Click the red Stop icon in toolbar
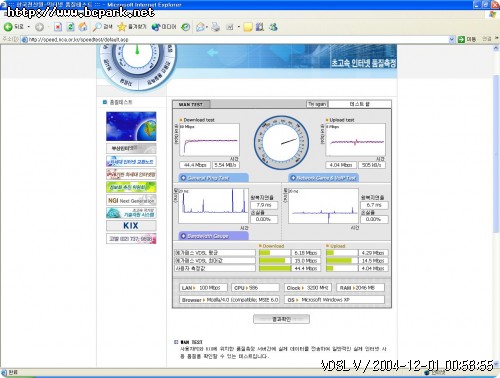 tap(58, 27)
